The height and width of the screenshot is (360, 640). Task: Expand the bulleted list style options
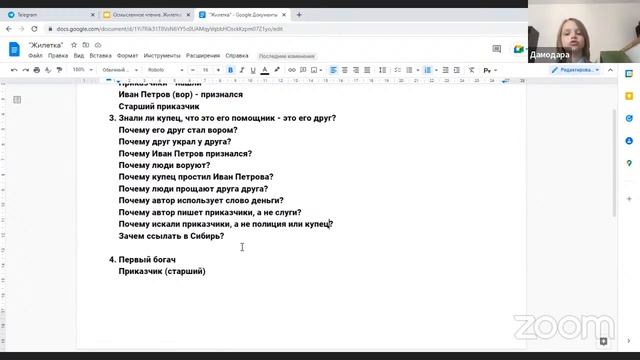(418, 70)
